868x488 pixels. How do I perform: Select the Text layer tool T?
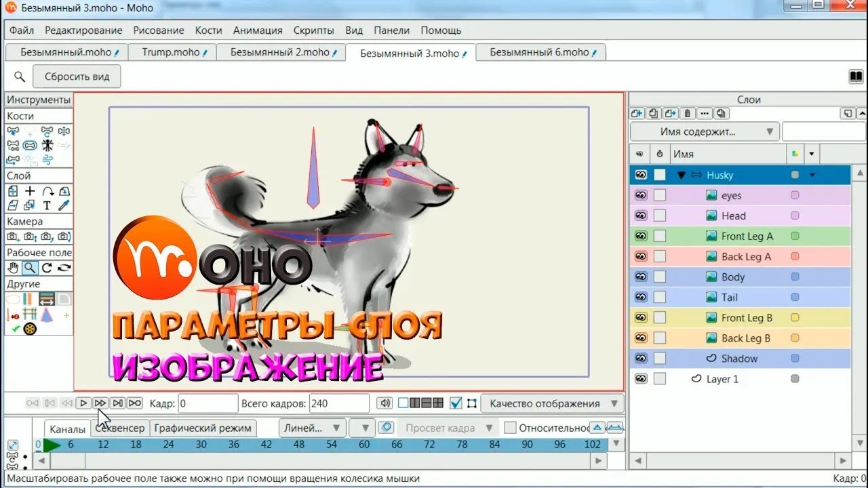(47, 205)
